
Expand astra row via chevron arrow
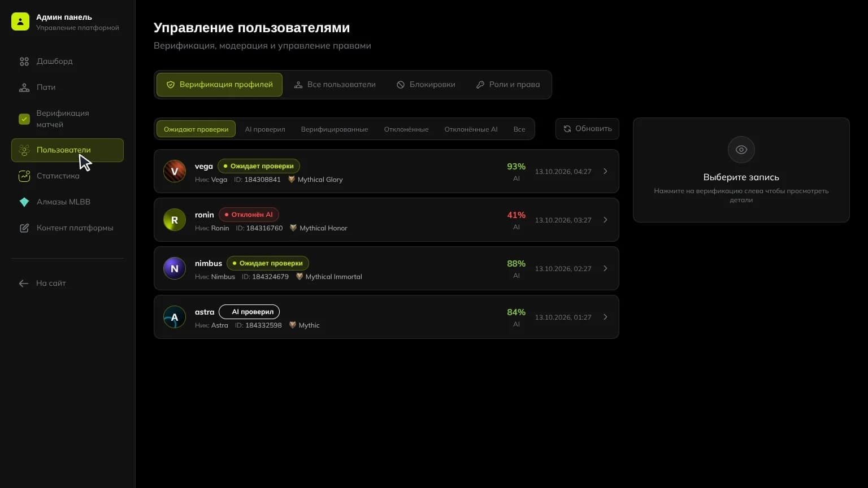coord(605,317)
